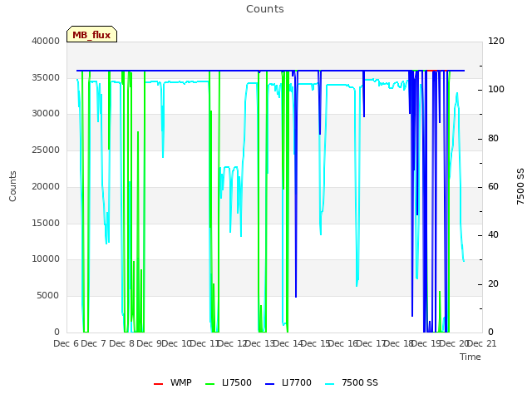Click the 10000 tick on left axis
The image size is (532, 399).
46,259
